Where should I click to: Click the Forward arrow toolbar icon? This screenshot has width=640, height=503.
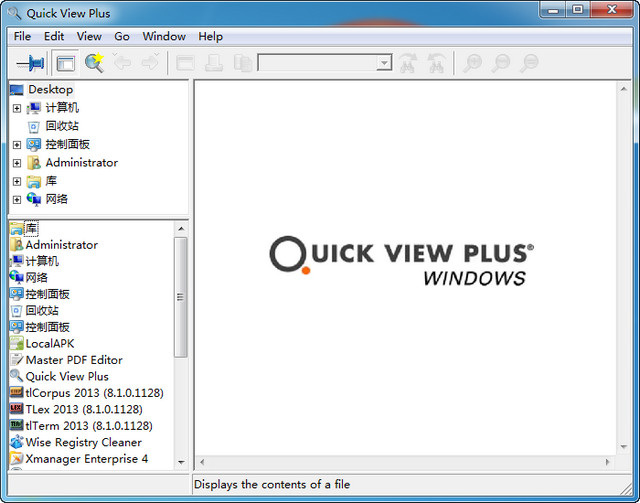(x=150, y=62)
